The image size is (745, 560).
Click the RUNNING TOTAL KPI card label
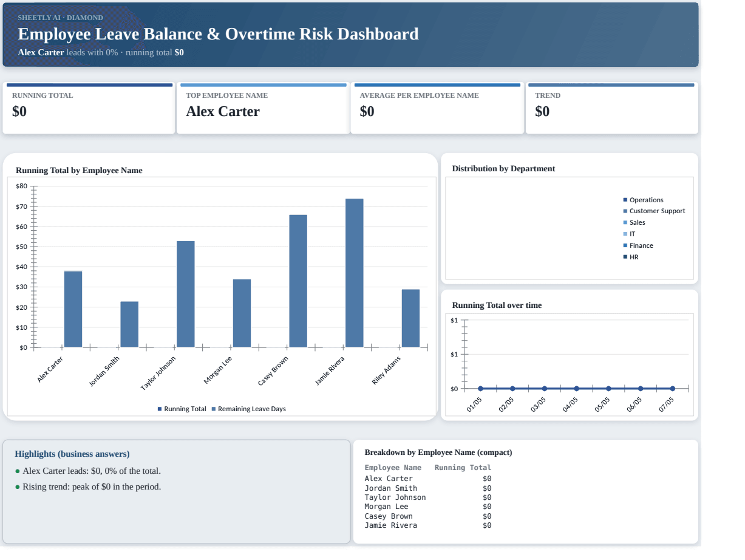[x=43, y=95]
